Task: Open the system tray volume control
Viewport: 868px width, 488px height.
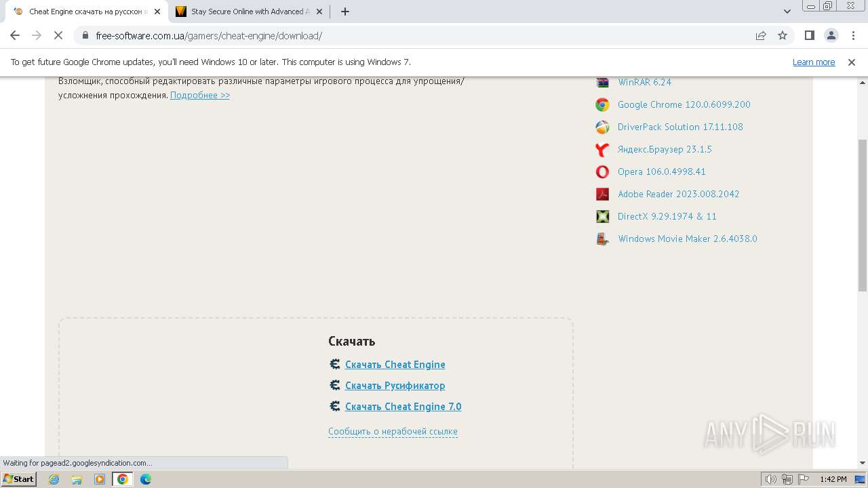Action: point(771,479)
